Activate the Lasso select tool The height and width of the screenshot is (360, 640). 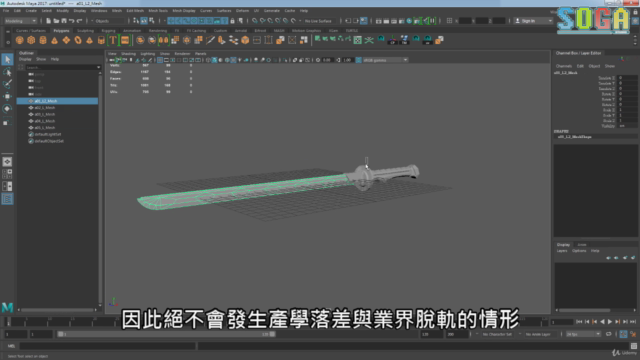(7, 72)
